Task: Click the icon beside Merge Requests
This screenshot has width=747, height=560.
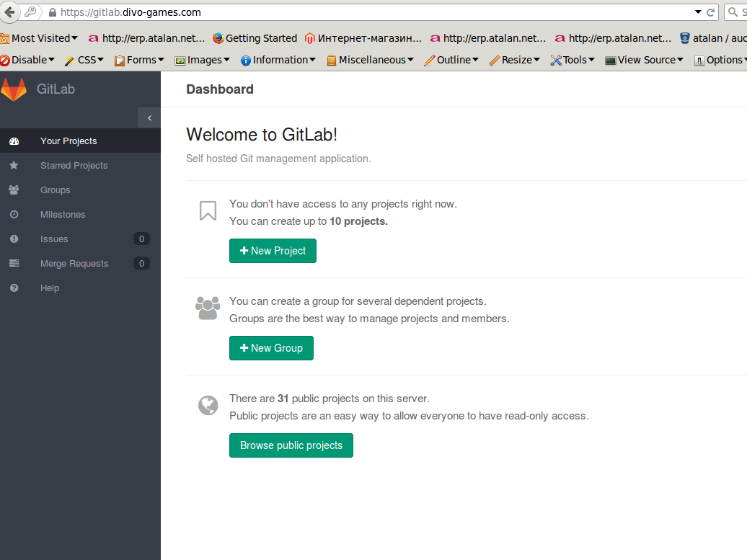Action: (x=14, y=263)
